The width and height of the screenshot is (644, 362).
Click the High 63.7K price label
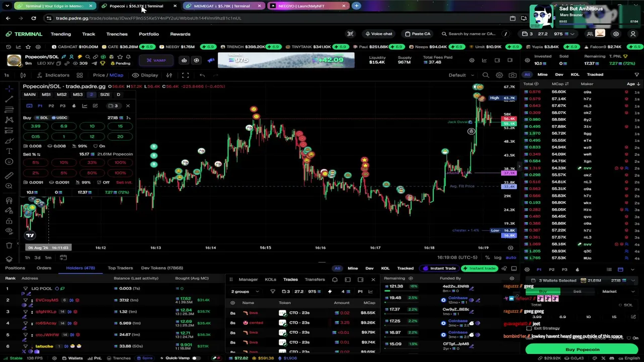click(x=502, y=98)
